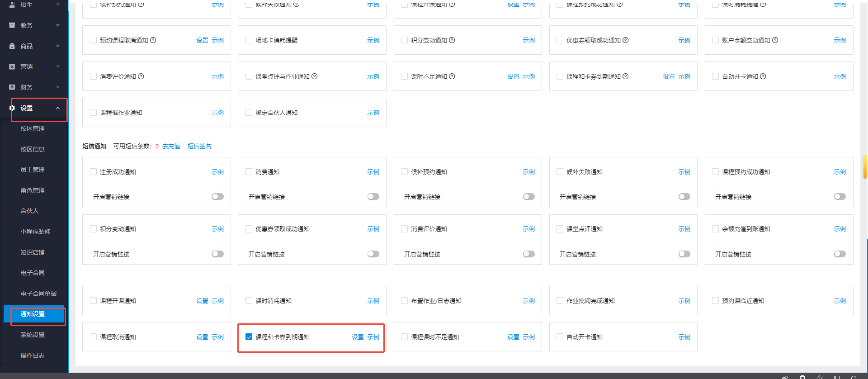The height and width of the screenshot is (379, 868).
Task: Expand the 财务 menu chevron
Action: click(58, 87)
